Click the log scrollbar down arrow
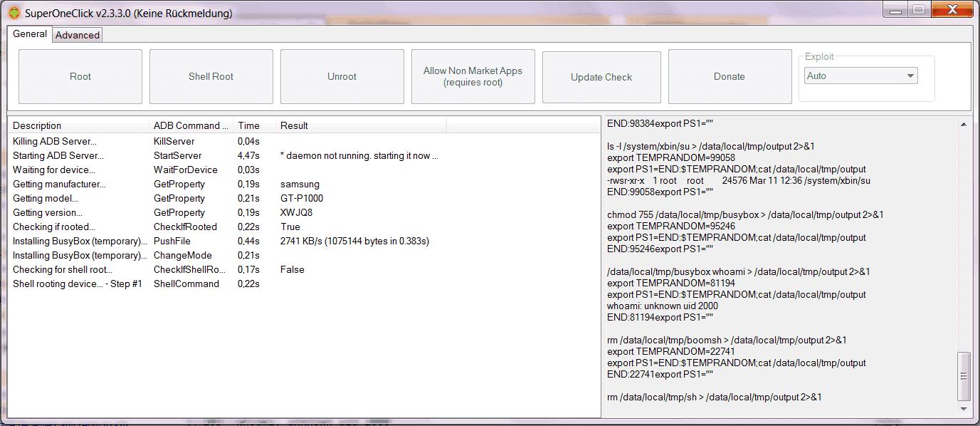This screenshot has height=426, width=980. click(964, 409)
